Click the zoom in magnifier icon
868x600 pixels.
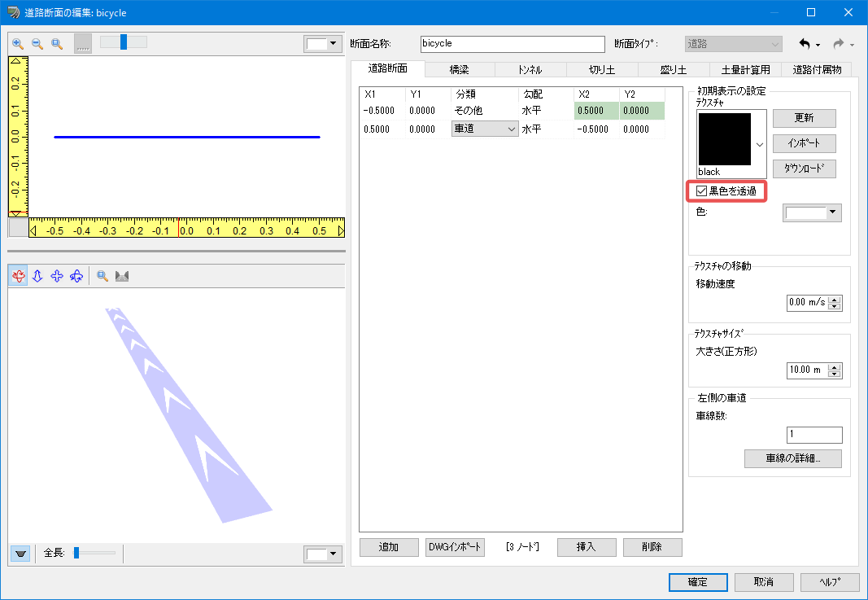coord(18,44)
